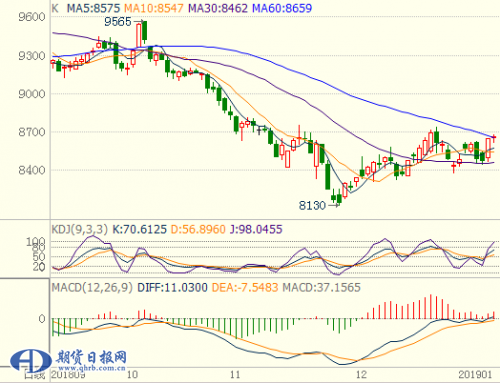Click the www.qhrb.com.cn link text
Viewport: 500px width, 383px height.
[x=92, y=368]
